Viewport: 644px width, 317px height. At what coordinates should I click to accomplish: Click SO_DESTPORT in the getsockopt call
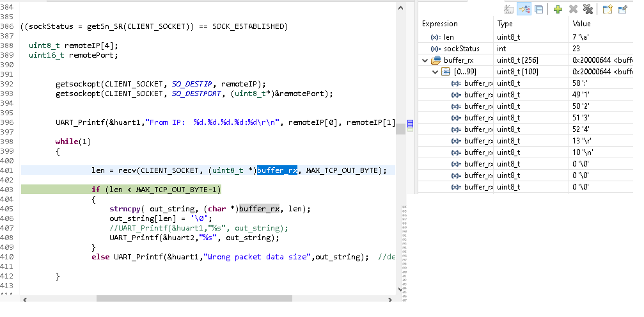pos(196,93)
